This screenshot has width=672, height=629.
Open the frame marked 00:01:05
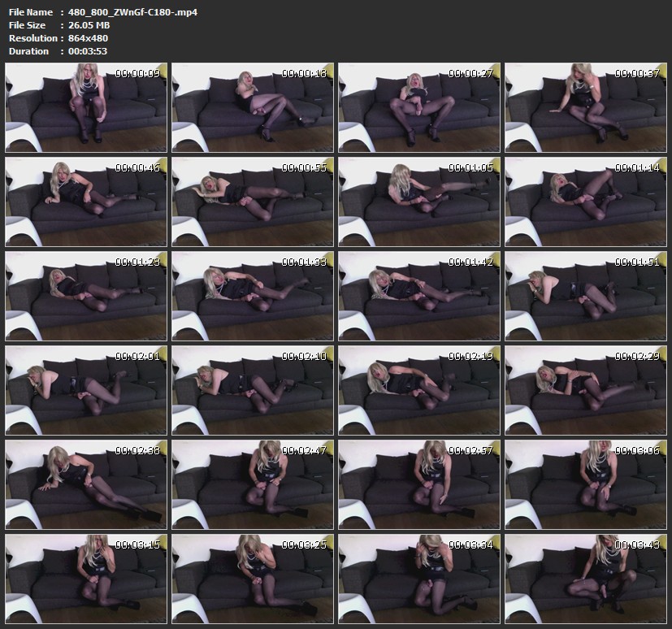[419, 202]
